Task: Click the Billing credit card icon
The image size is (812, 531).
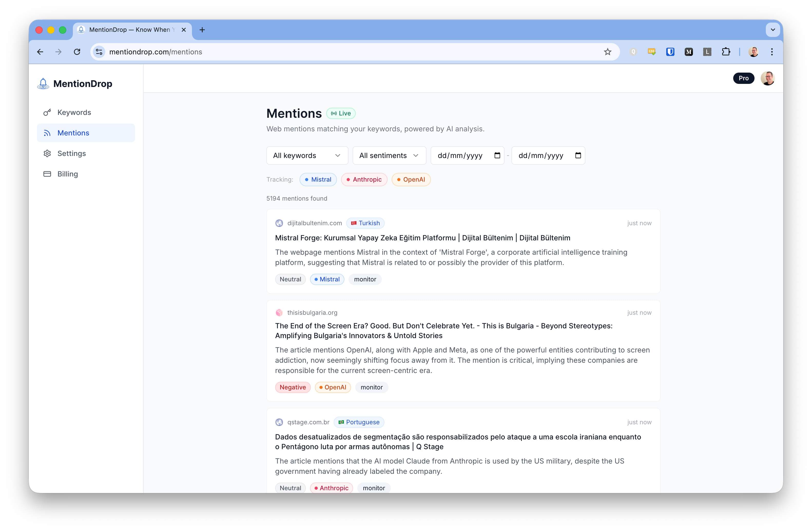Action: [x=47, y=174]
